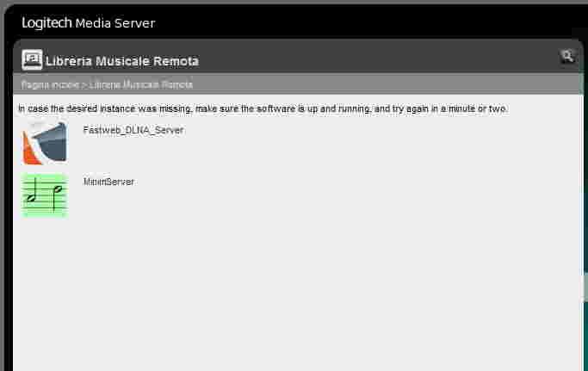588x371 pixels.
Task: Click the Fastweb_DLNA_Server list row
Action: (298, 143)
